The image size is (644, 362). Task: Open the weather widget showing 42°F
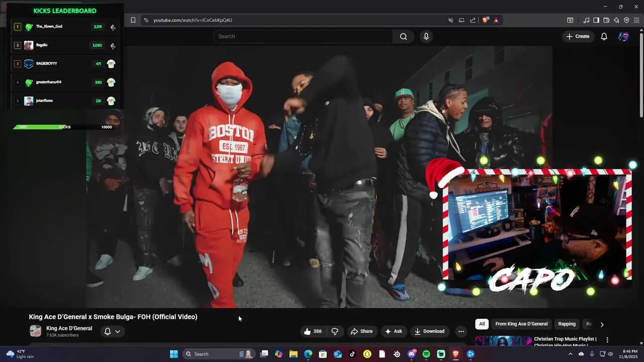(x=20, y=354)
